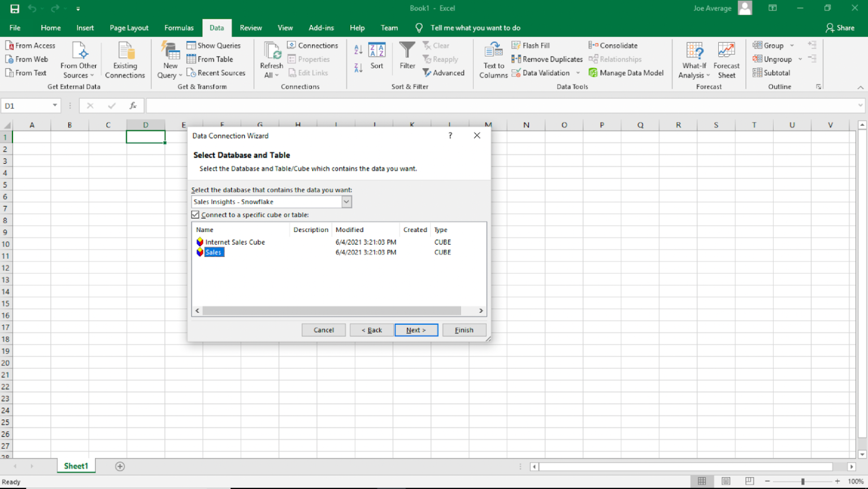Click Remove Duplicates in Data Tools
Image resolution: width=868 pixels, height=489 pixels.
click(546, 59)
